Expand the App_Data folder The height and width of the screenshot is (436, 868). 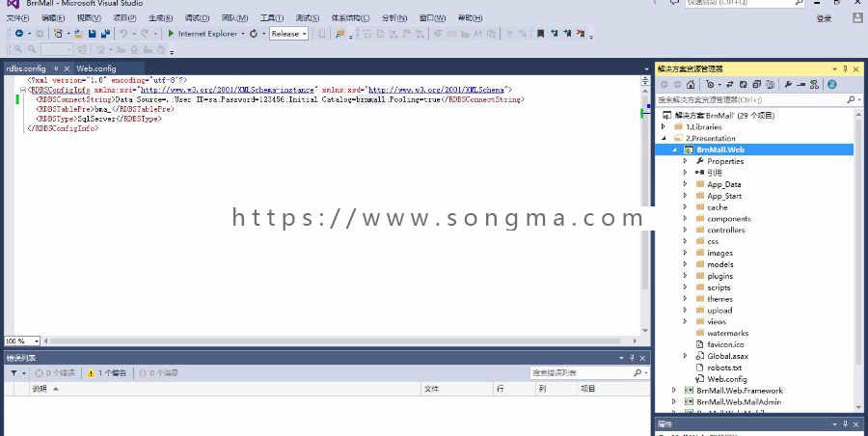685,184
